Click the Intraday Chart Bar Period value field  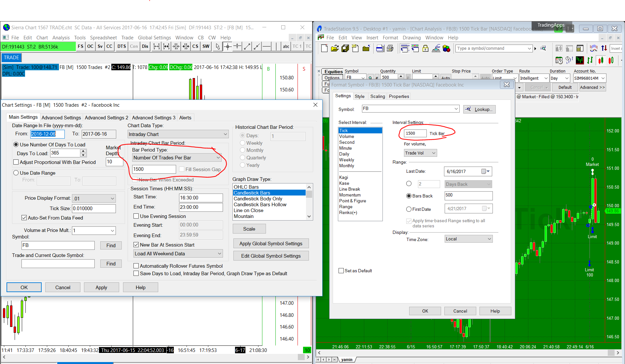click(154, 169)
